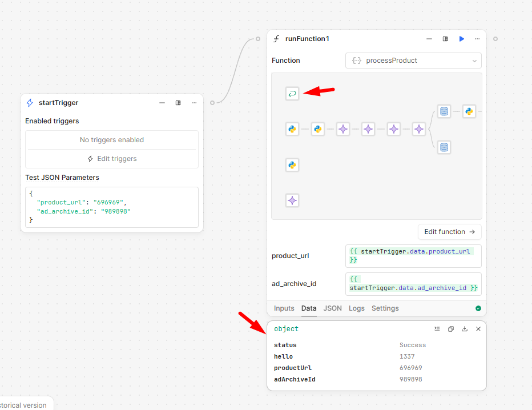This screenshot has height=410, width=532.
Task: Click the productUrl row value '696969'
Action: tap(411, 368)
